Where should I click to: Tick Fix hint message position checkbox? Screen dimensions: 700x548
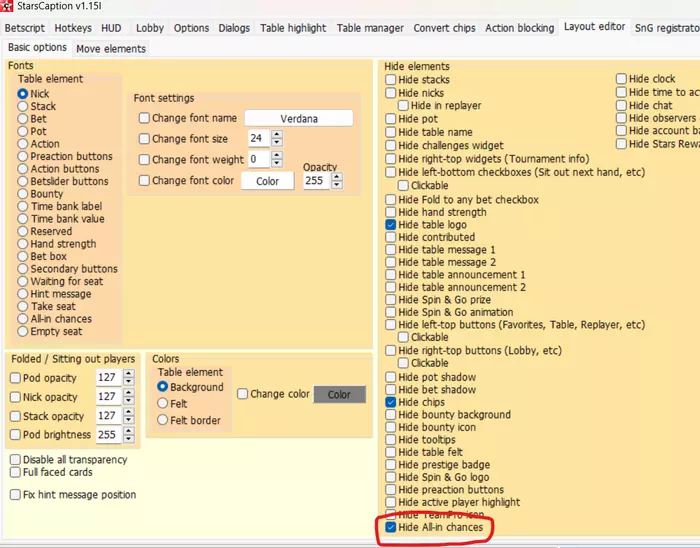pos(15,494)
